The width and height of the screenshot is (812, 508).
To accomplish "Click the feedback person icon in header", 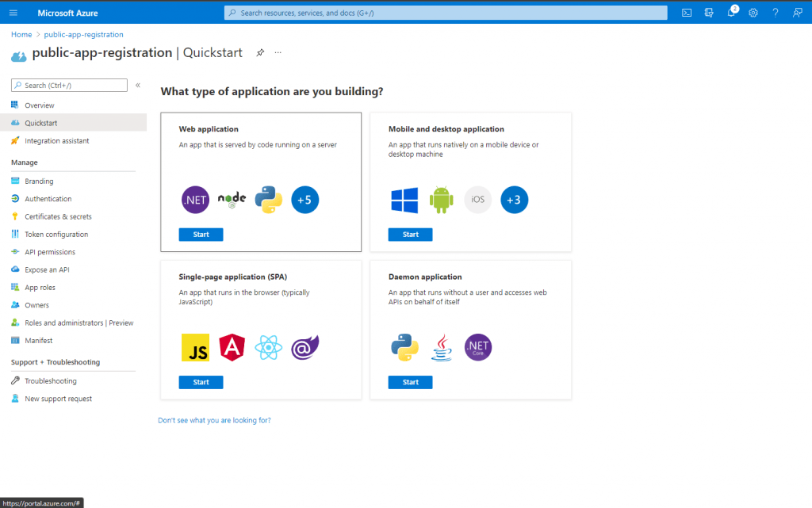I will point(797,13).
